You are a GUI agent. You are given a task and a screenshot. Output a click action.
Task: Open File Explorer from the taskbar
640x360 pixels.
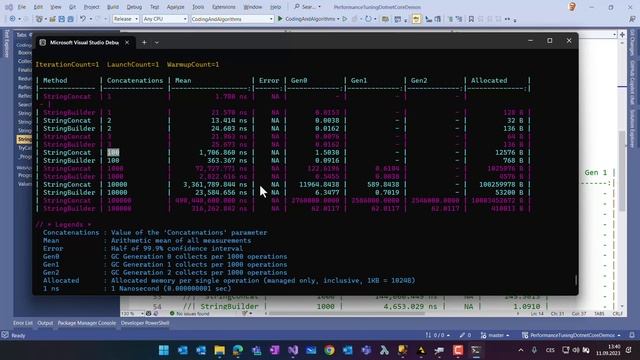tap(219, 350)
